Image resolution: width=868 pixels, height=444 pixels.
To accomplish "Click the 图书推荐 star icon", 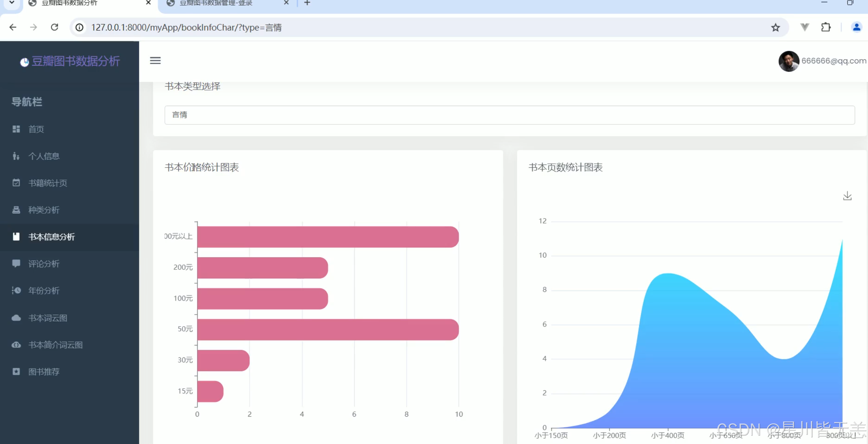I will point(16,372).
